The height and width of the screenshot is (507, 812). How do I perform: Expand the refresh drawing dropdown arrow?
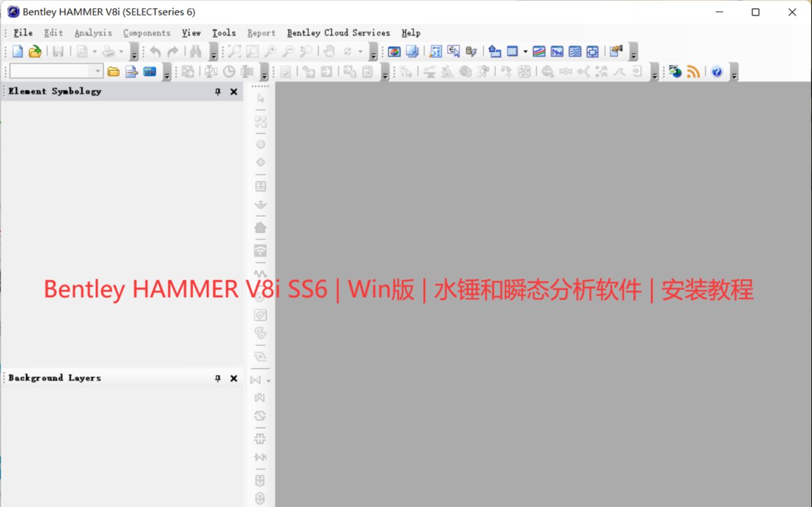(x=360, y=51)
